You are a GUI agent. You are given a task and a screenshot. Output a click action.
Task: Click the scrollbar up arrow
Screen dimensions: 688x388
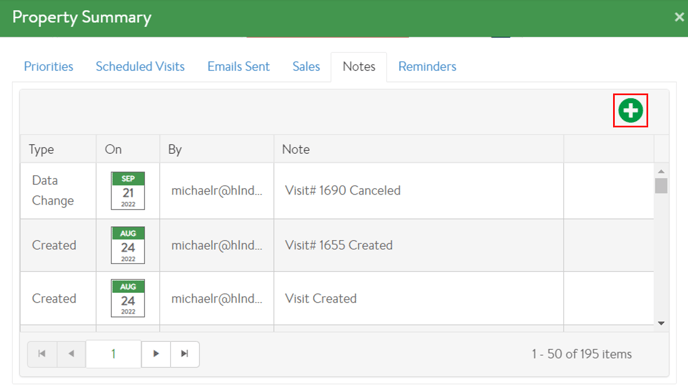tap(661, 171)
